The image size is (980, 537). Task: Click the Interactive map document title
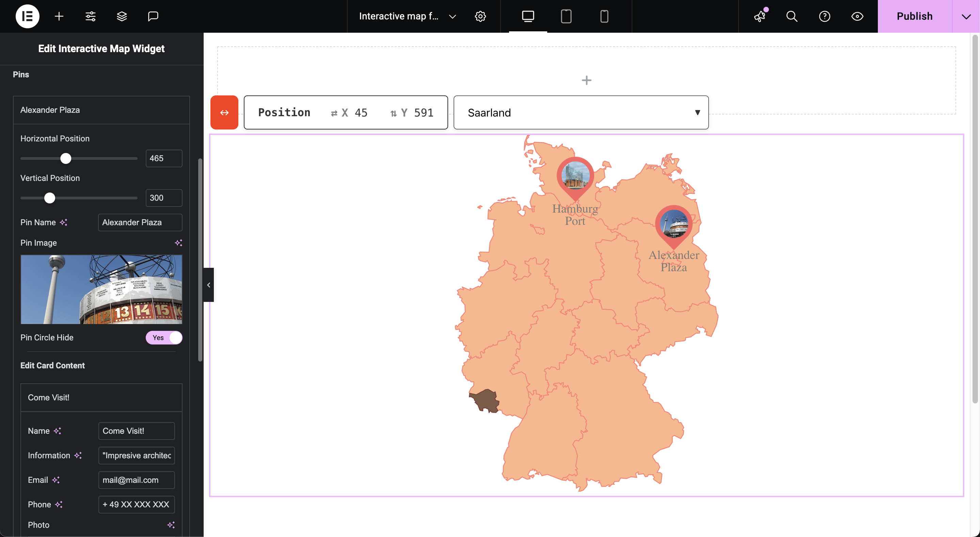pyautogui.click(x=399, y=16)
